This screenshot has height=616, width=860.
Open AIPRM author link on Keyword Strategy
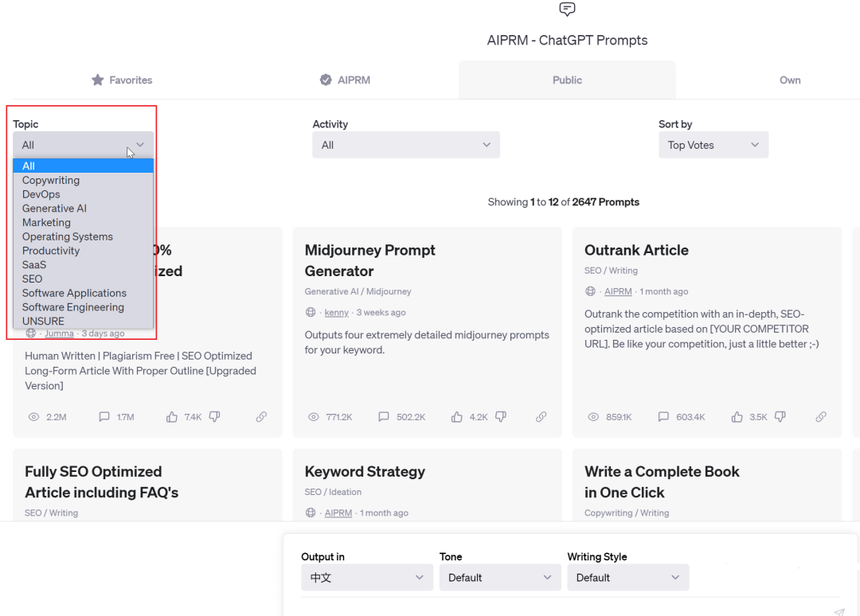click(x=338, y=513)
